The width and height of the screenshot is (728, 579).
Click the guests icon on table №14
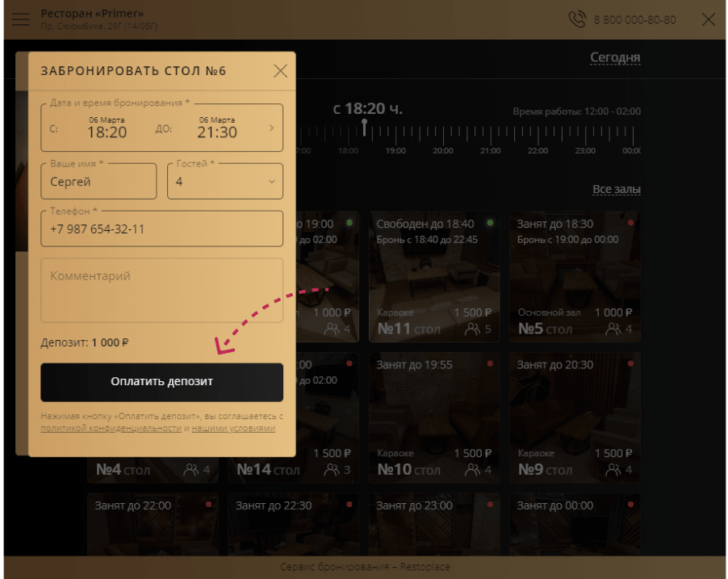tap(332, 470)
